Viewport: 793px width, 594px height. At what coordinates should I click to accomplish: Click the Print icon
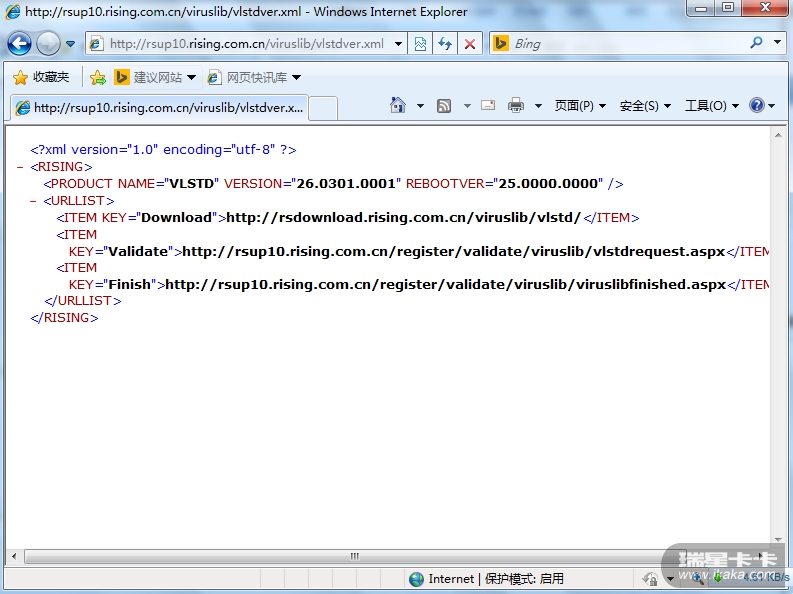pos(516,105)
